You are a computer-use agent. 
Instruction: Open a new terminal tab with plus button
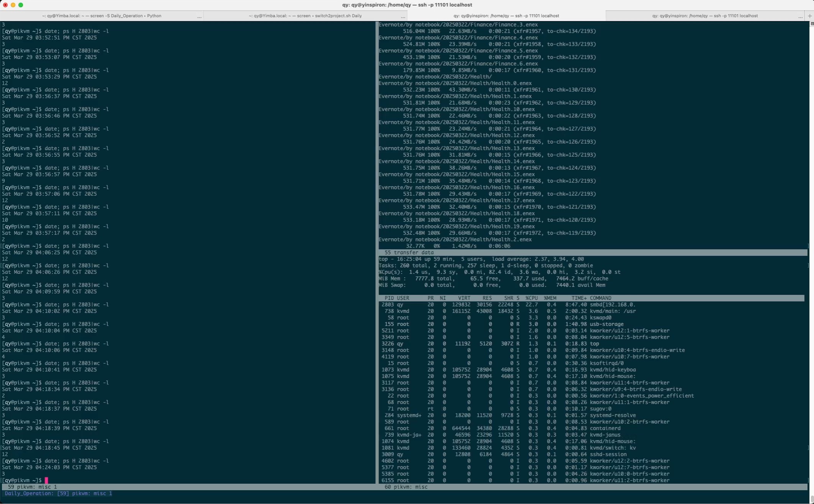(809, 16)
